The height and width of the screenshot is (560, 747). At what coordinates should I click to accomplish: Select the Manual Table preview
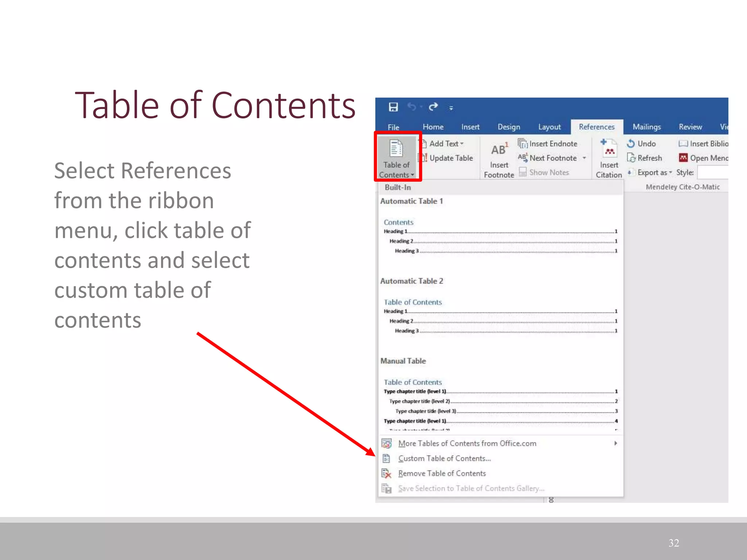(500, 394)
